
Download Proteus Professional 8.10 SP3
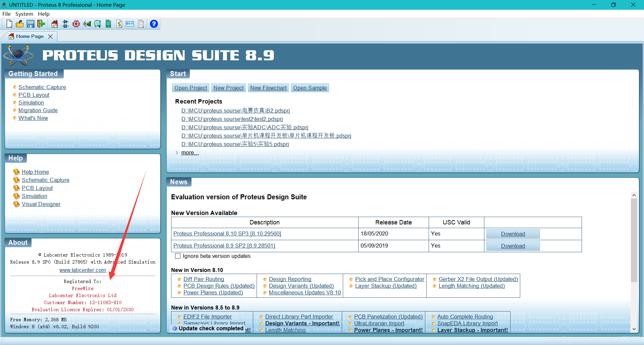513,234
